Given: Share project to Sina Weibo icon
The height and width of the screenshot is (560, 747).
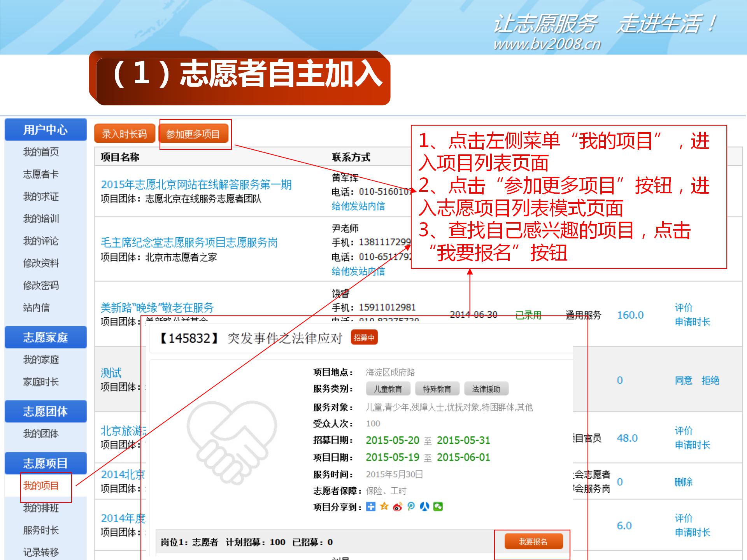Looking at the screenshot, I should tap(397, 506).
